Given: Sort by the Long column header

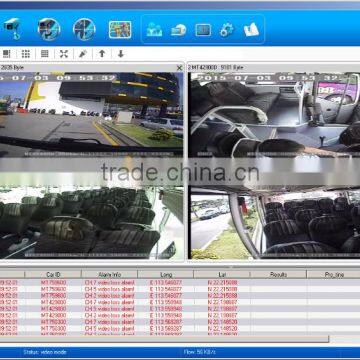Looking at the screenshot, I should tap(166, 275).
